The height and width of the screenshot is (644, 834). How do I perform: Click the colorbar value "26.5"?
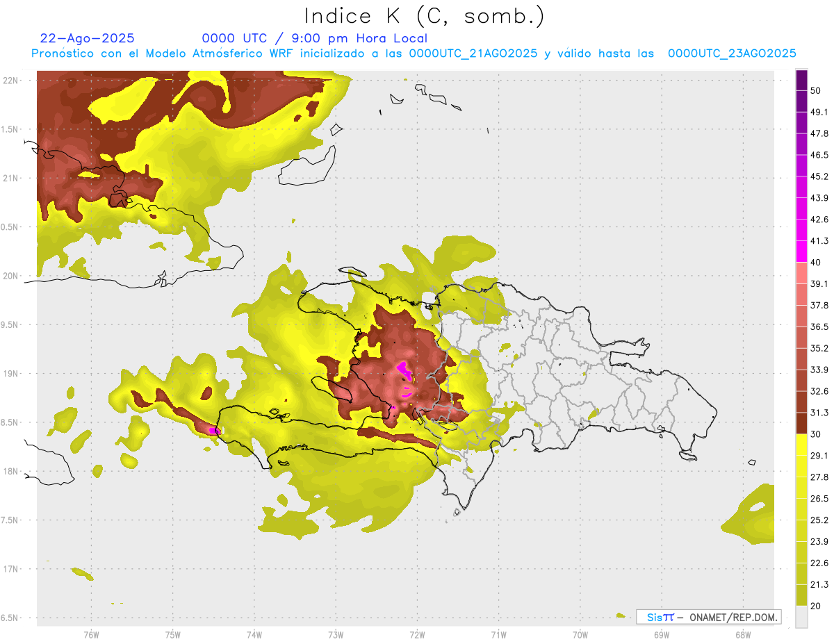[x=819, y=499]
